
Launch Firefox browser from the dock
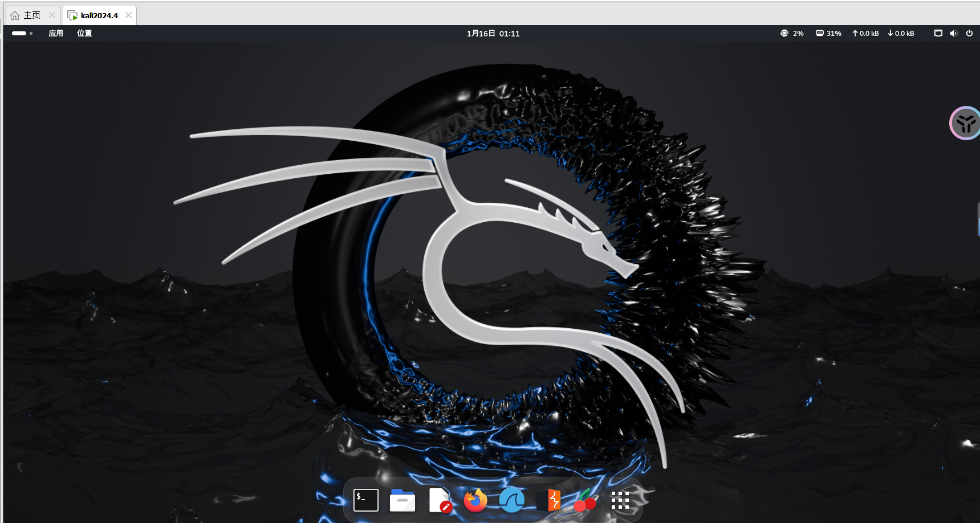(x=475, y=500)
